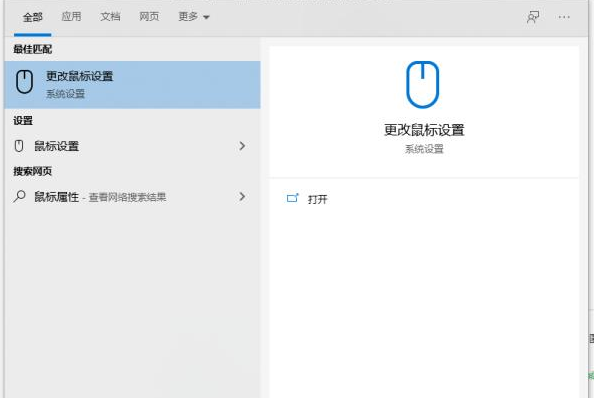
Task: Select best match 更改鼠标设置 result
Action: [133, 85]
